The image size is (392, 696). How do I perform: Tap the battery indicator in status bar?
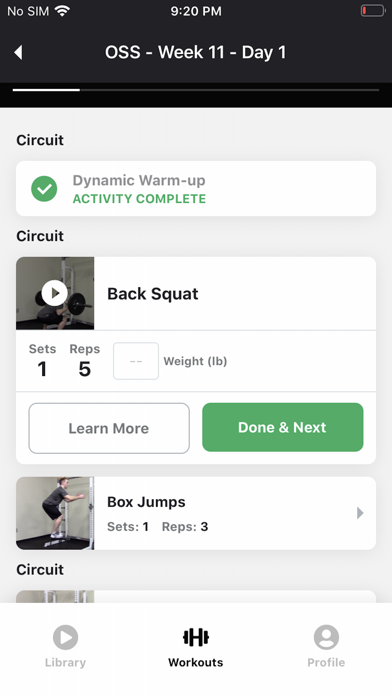(x=373, y=11)
